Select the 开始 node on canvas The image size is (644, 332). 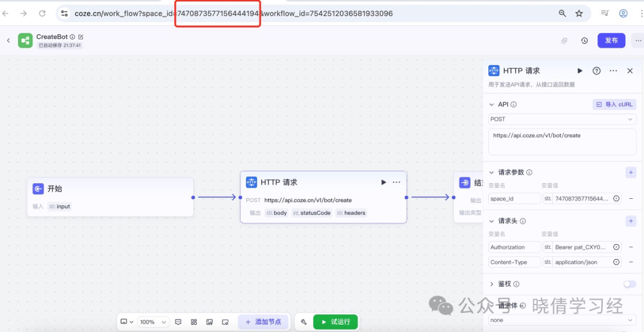[x=110, y=196]
